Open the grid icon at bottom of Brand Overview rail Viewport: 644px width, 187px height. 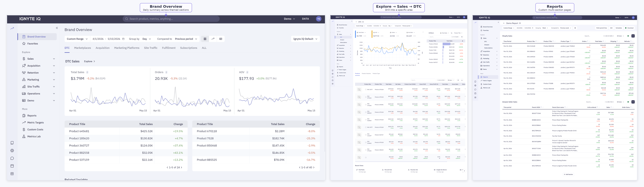point(12,174)
